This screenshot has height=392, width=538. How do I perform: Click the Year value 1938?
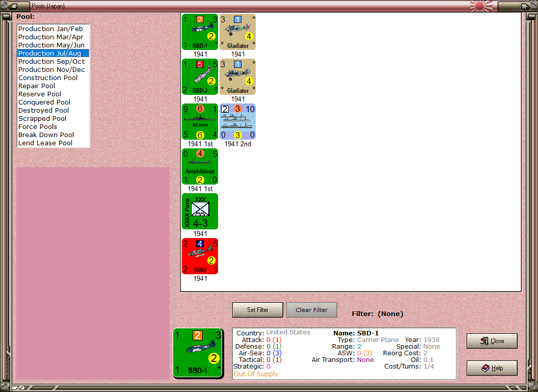(432, 340)
